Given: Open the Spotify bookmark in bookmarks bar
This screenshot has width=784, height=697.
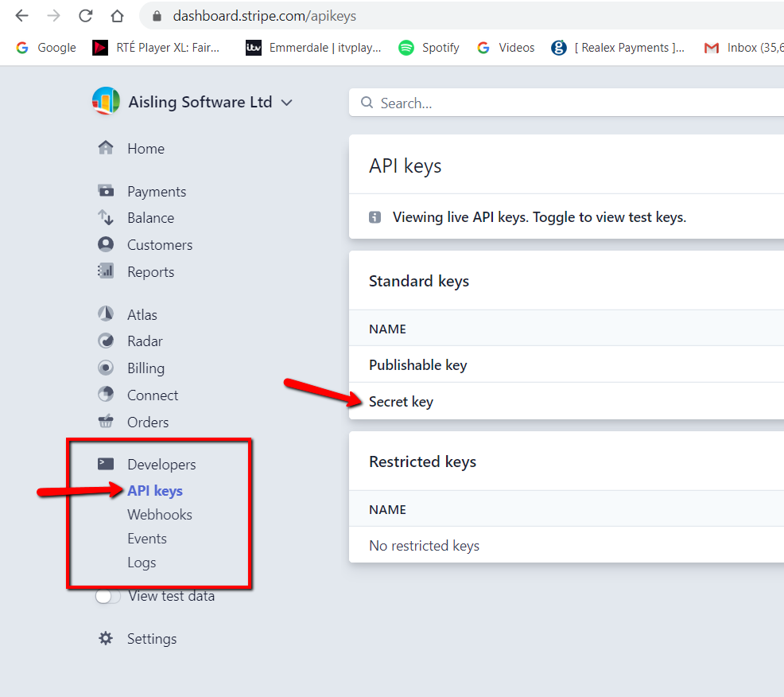Looking at the screenshot, I should click(x=429, y=48).
